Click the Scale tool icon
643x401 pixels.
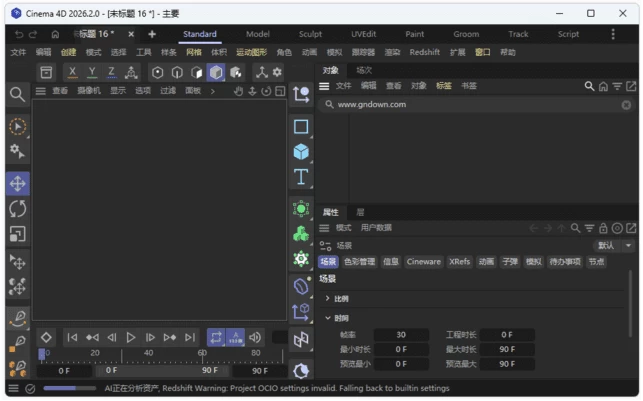pos(17,234)
